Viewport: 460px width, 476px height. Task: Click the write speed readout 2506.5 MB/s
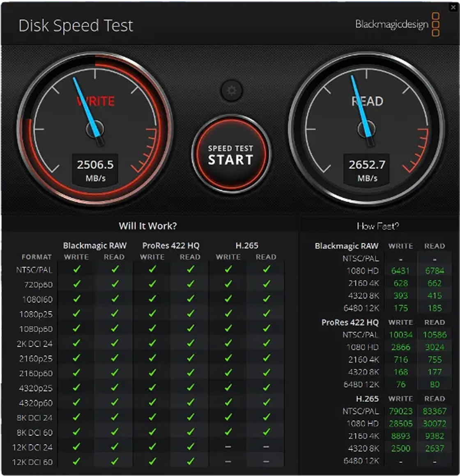tap(95, 169)
